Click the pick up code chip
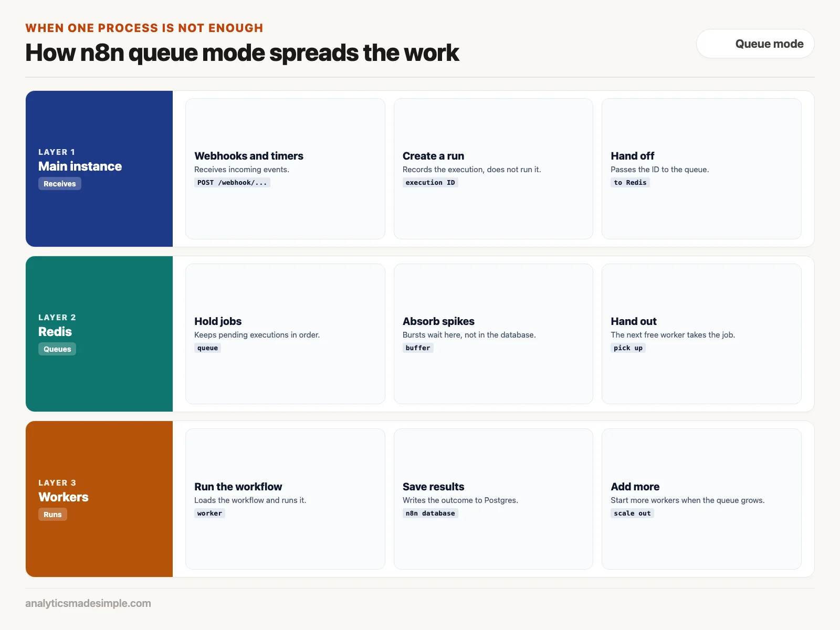 coord(628,348)
